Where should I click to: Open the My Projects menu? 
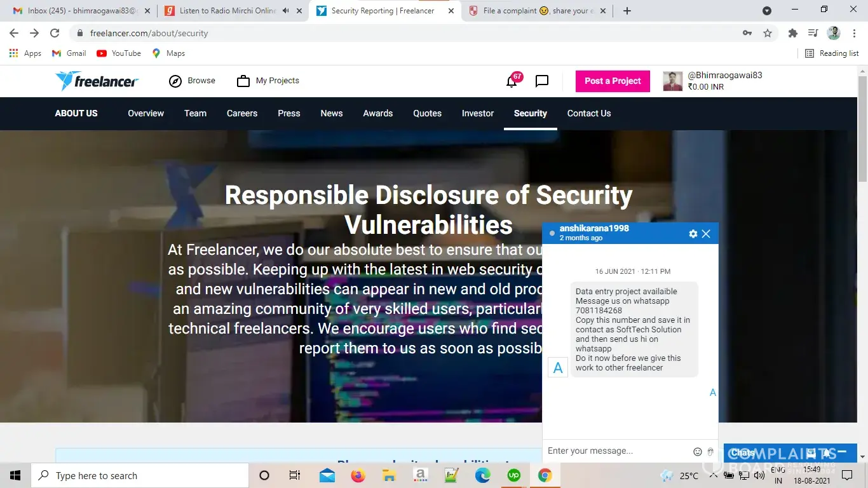coord(268,81)
